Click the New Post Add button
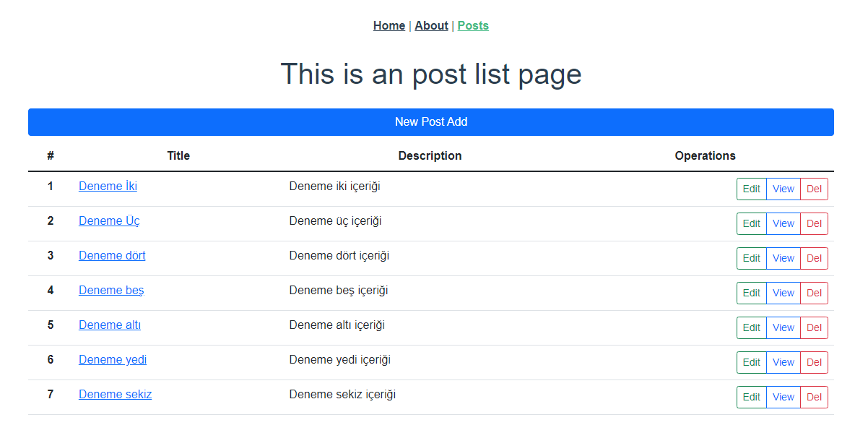 click(x=431, y=122)
